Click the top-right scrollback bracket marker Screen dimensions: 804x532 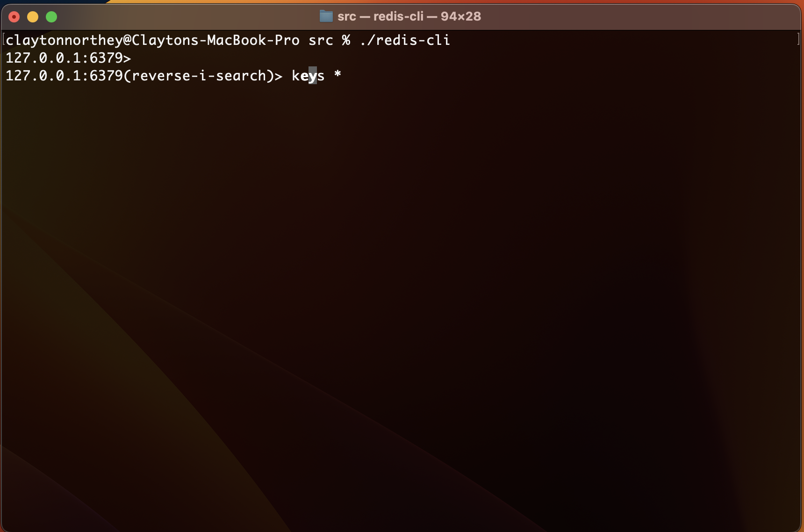(797, 40)
